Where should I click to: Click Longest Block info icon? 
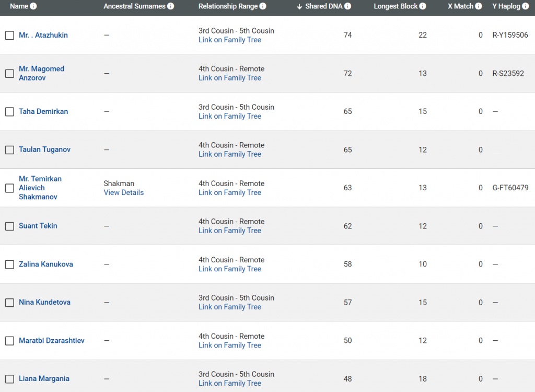click(423, 6)
